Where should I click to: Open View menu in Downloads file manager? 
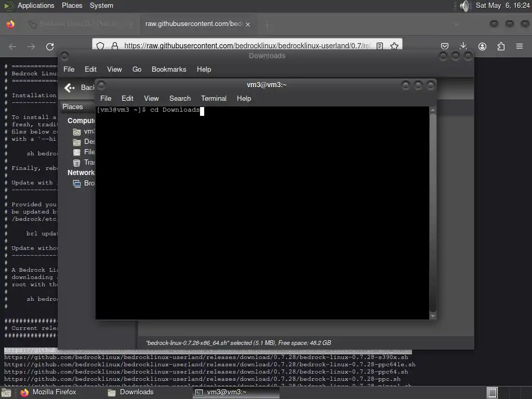pos(114,69)
